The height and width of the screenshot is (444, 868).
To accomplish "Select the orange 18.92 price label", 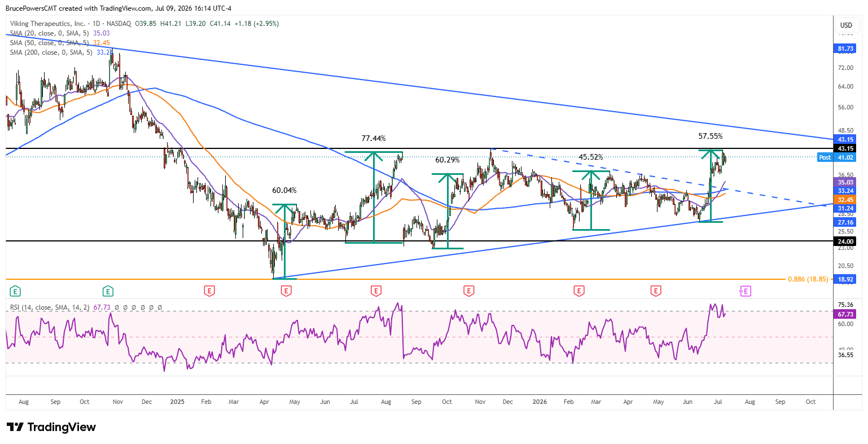I will (845, 279).
